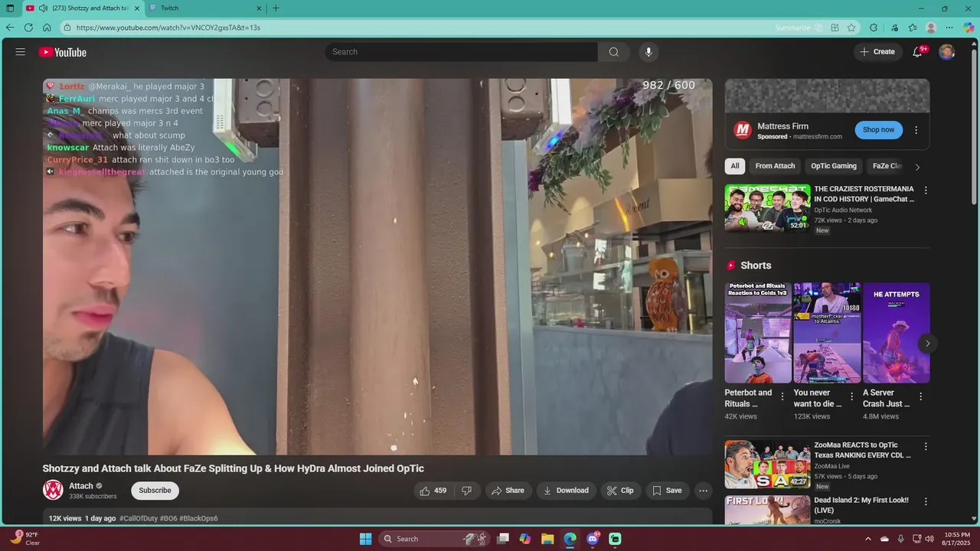Select the OpTic Gaming chip
The image size is (980, 551).
coord(834,166)
